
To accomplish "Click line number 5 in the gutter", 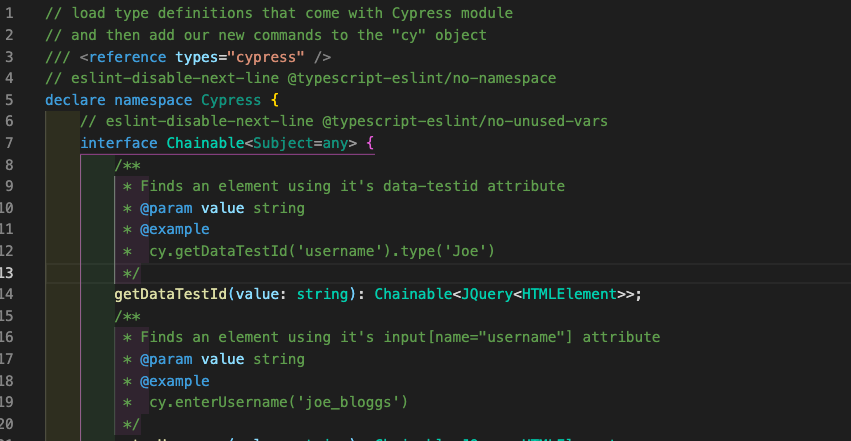I will click(9, 100).
